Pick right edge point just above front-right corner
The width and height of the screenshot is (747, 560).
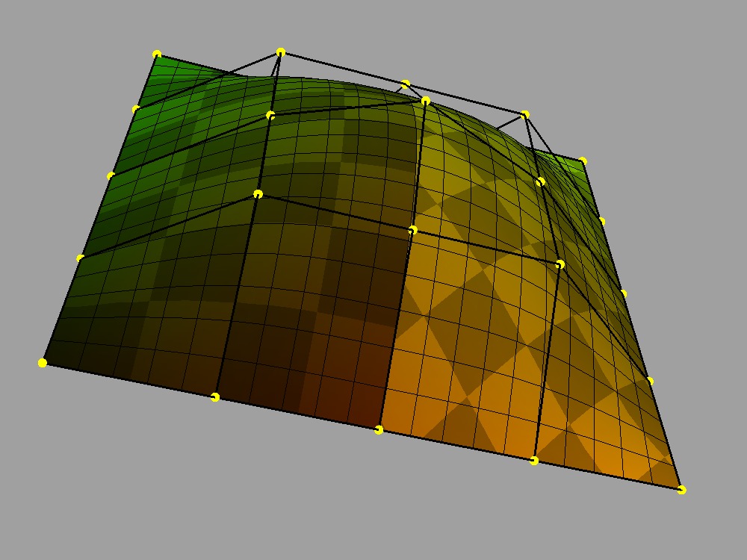[650, 381]
